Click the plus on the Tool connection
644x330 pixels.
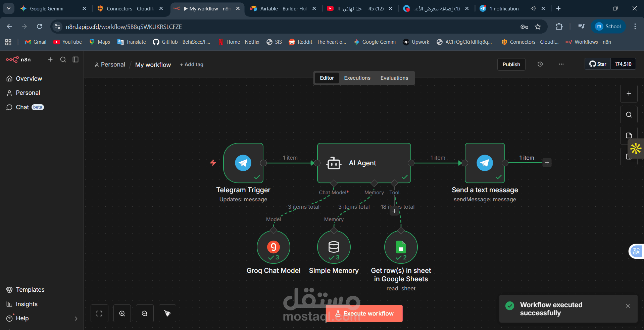pyautogui.click(x=394, y=211)
